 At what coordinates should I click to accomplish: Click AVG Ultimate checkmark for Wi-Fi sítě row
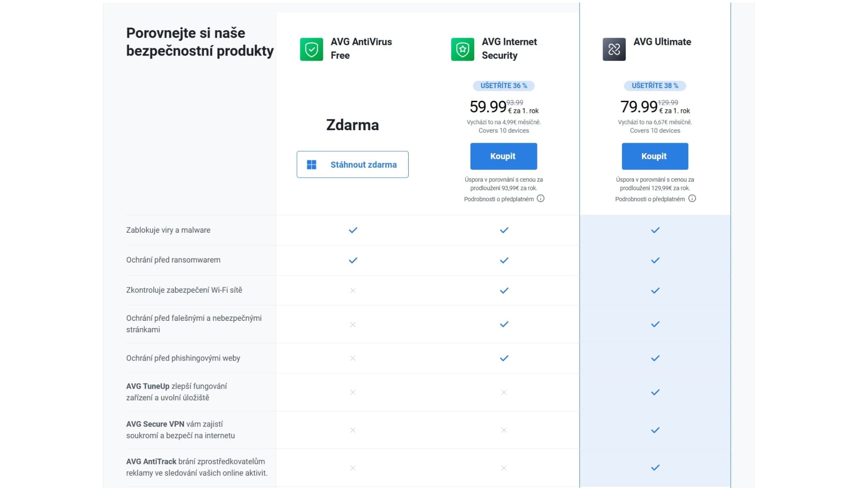655,291
